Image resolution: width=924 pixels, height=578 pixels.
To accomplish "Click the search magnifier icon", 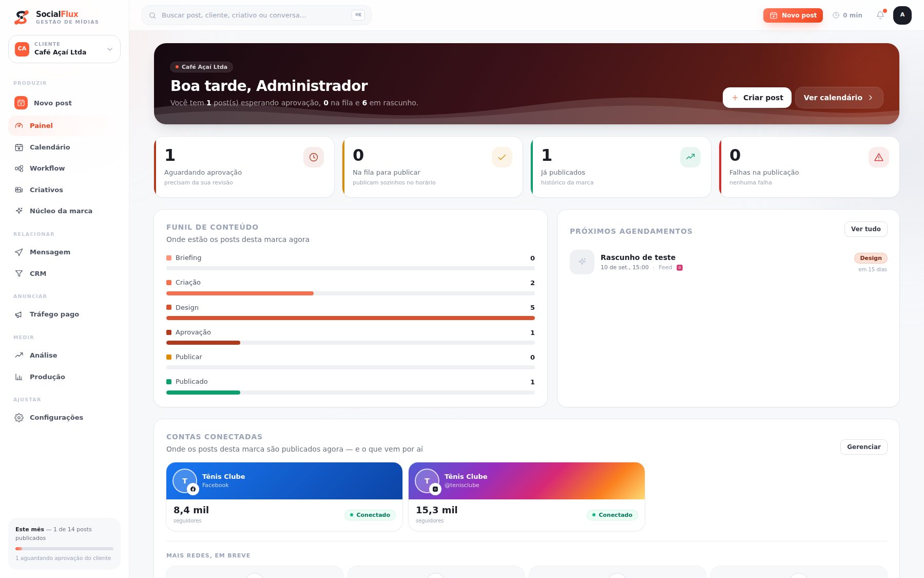I will coord(152,15).
